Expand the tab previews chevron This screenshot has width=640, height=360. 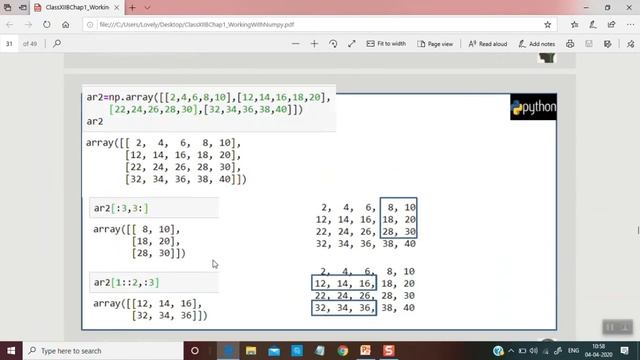tap(147, 7)
